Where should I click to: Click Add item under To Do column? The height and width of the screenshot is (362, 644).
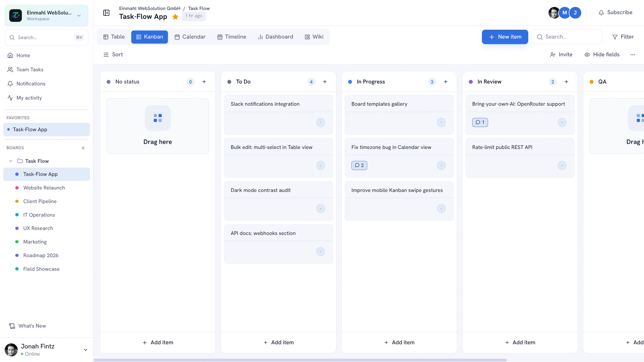click(x=278, y=343)
